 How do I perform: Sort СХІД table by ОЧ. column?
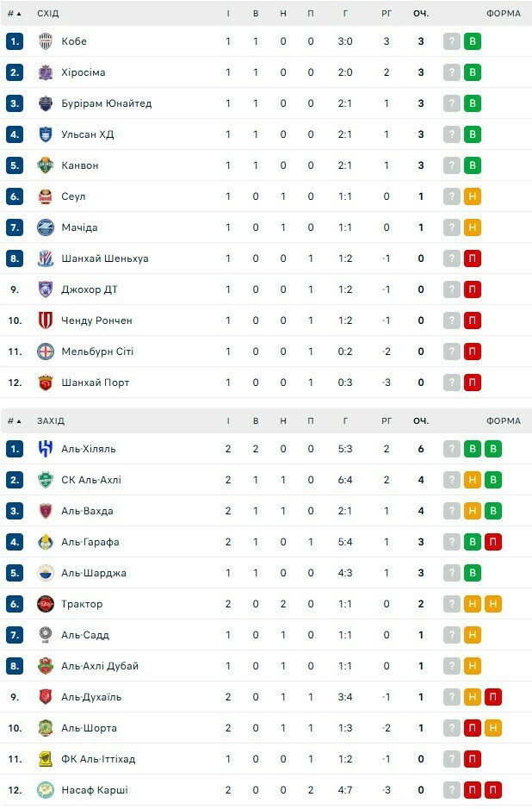(x=421, y=14)
